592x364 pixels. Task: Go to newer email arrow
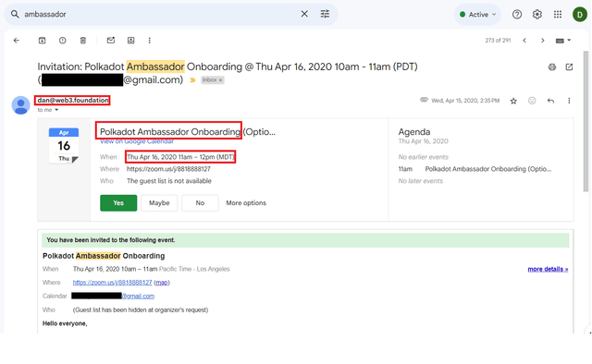coord(524,41)
